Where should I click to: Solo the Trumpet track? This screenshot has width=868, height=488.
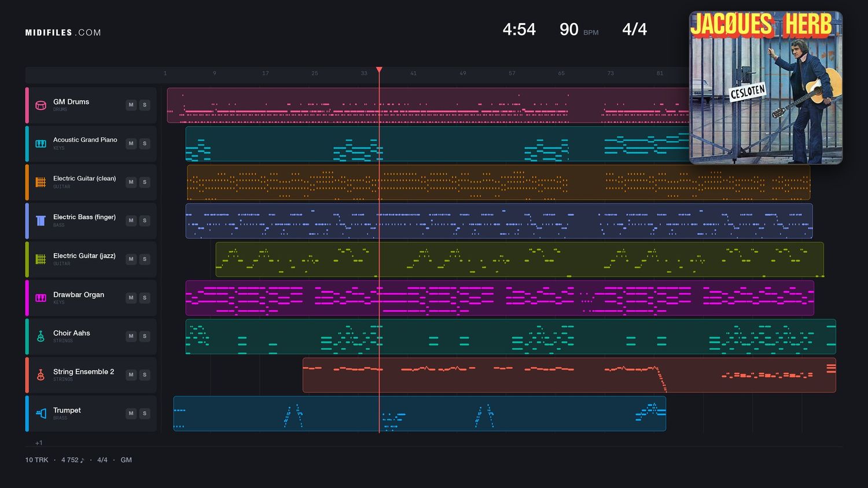[145, 413]
